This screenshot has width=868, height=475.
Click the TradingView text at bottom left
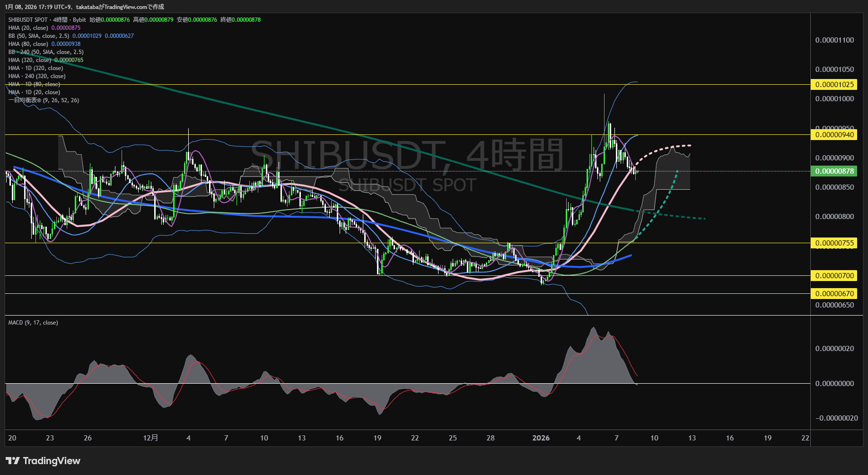52,461
